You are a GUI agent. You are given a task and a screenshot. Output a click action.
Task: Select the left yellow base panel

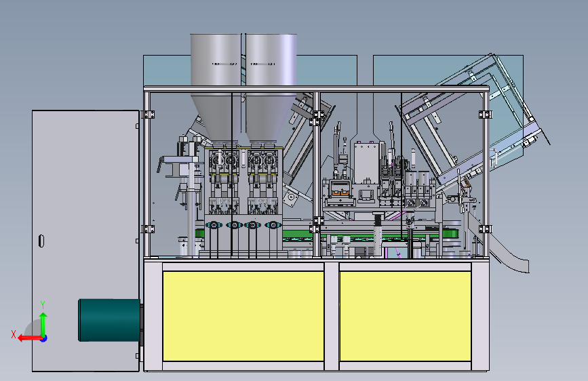tap(243, 316)
